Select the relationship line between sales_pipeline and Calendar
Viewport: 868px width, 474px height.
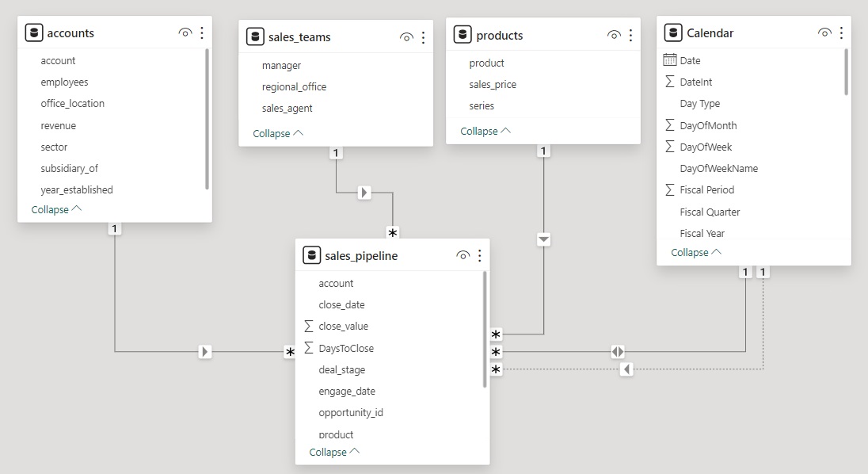click(x=617, y=351)
